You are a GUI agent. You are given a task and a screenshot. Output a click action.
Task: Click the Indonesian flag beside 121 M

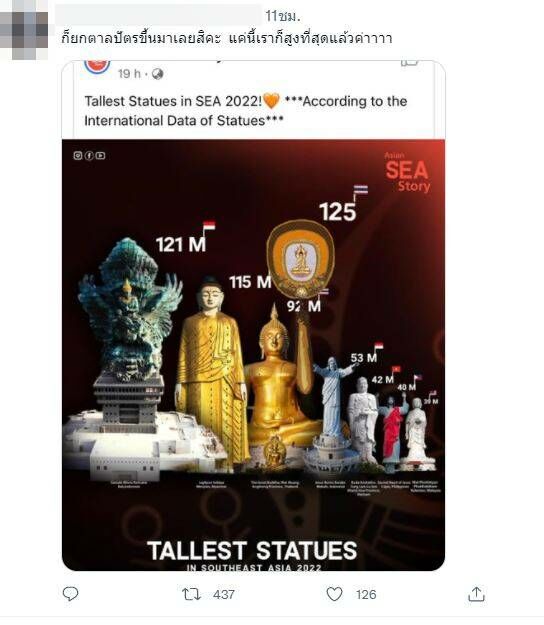point(209,226)
